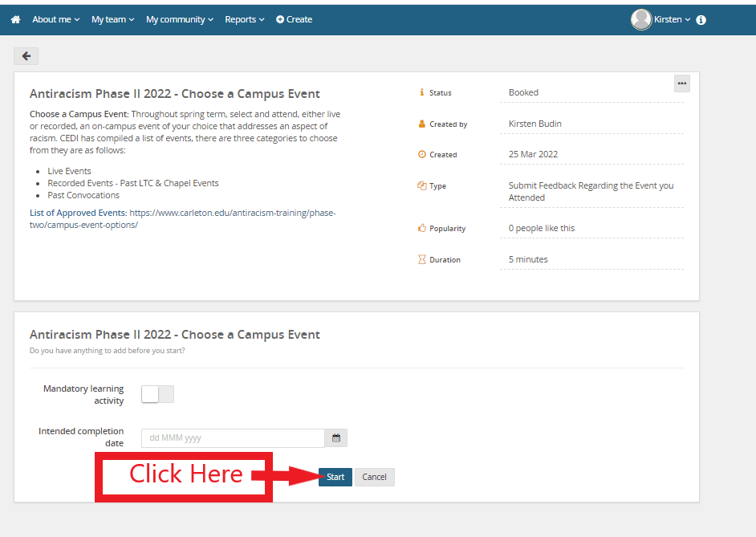
Task: Expand the Reports menu
Action: 245,20
